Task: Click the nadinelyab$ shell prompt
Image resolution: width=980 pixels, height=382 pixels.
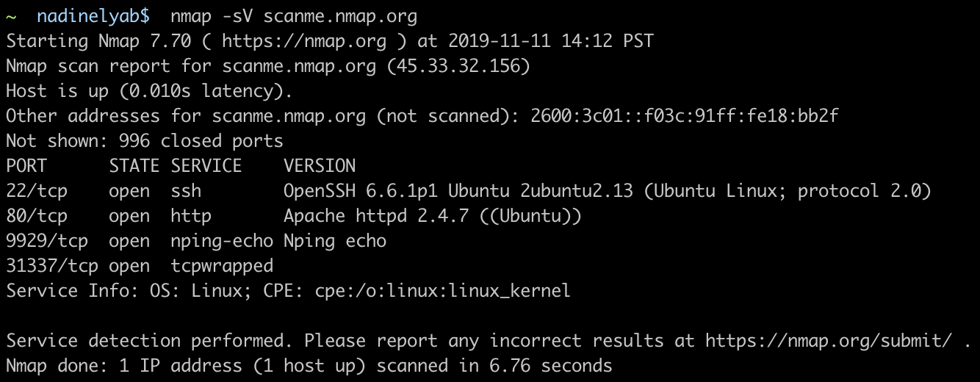Action: point(93,16)
